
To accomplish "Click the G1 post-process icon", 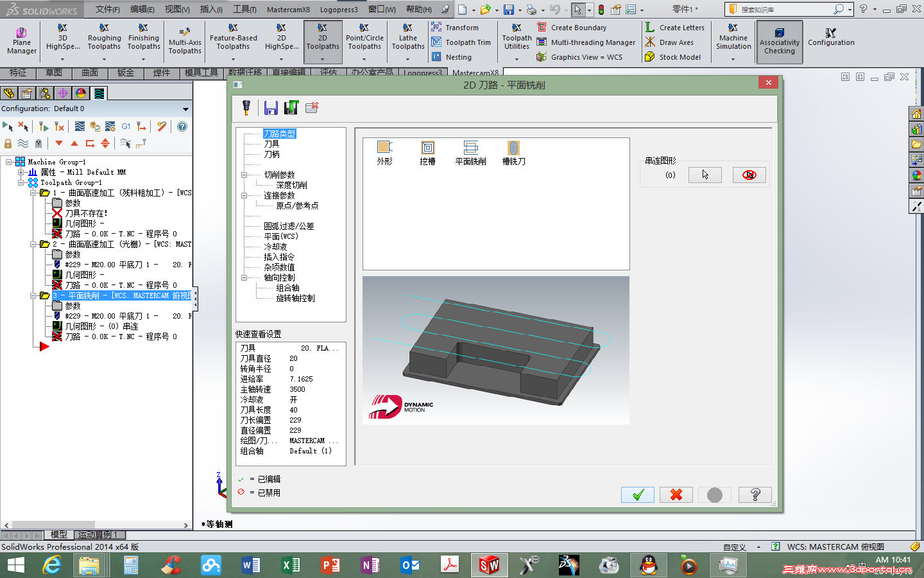I will pos(126,127).
